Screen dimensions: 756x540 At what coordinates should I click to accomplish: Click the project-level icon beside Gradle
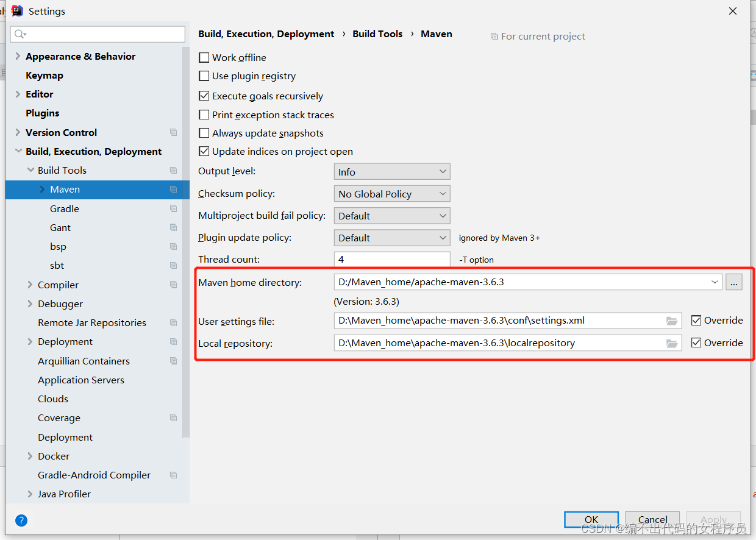(x=174, y=208)
